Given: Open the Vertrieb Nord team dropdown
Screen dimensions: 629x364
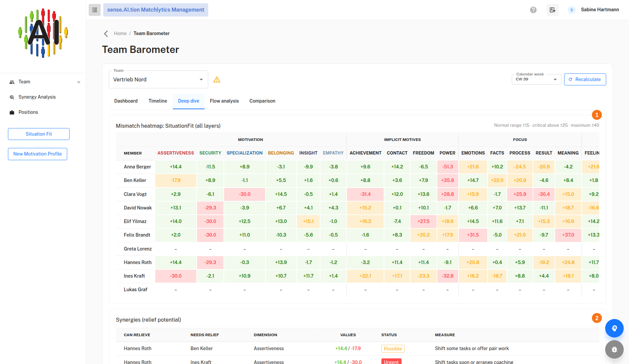Looking at the screenshot, I should 159,79.
